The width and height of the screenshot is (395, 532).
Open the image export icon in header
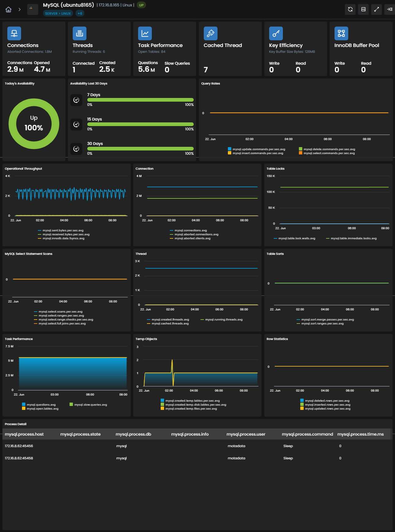pos(363,9)
